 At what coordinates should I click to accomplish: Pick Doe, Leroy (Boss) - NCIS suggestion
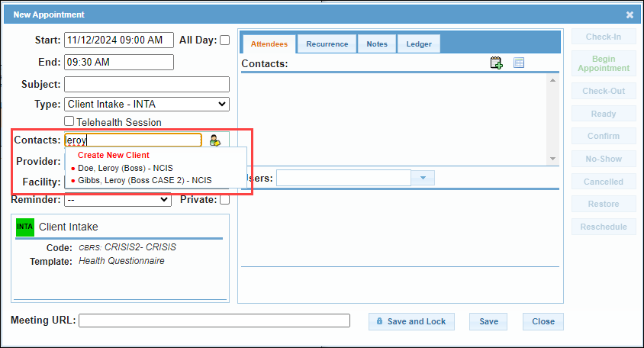[125, 168]
